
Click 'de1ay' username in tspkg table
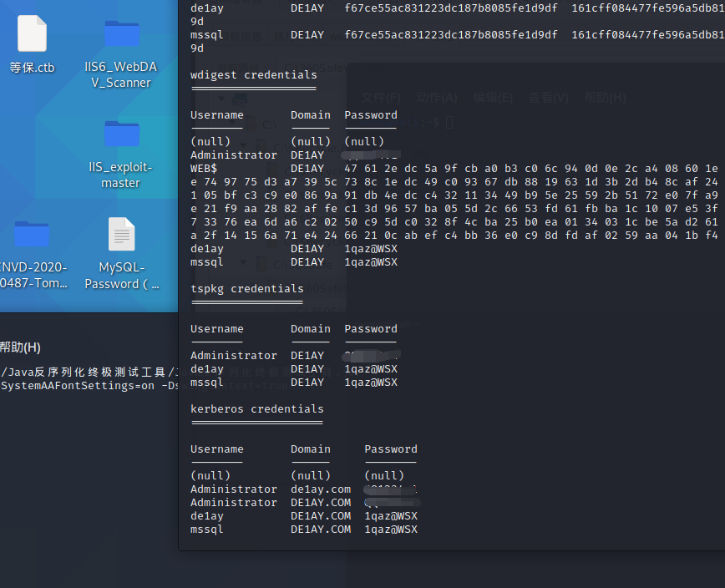tap(207, 369)
